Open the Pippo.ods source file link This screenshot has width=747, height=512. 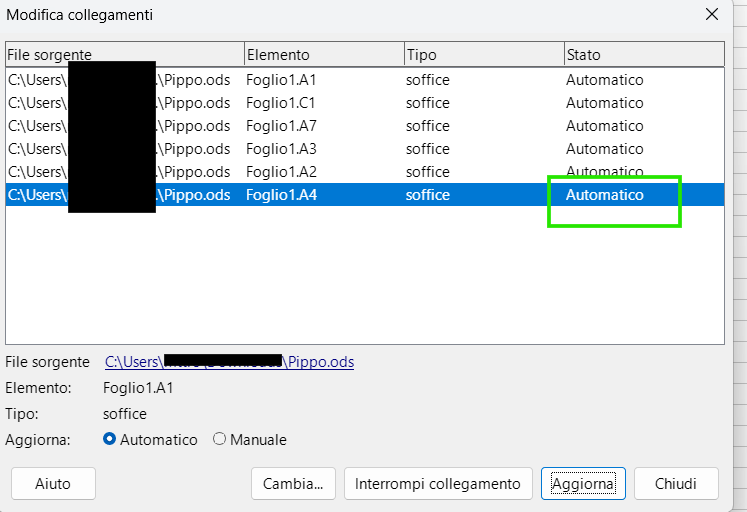click(229, 362)
